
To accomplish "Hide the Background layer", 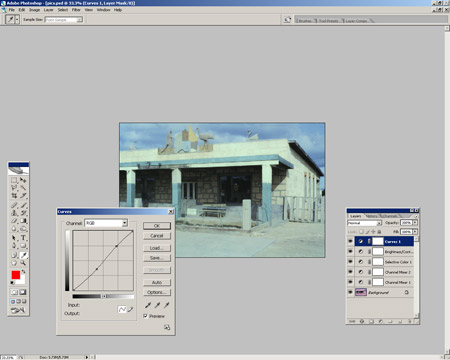I will pyautogui.click(x=350, y=292).
